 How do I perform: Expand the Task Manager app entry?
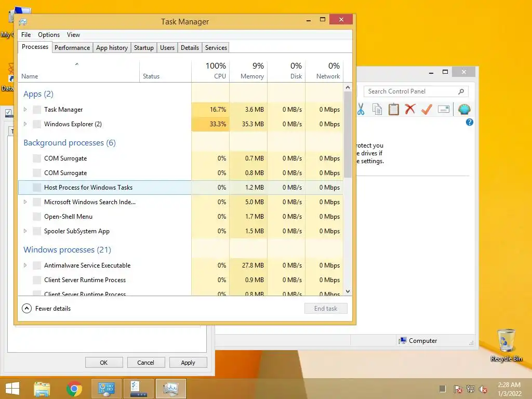click(25, 109)
